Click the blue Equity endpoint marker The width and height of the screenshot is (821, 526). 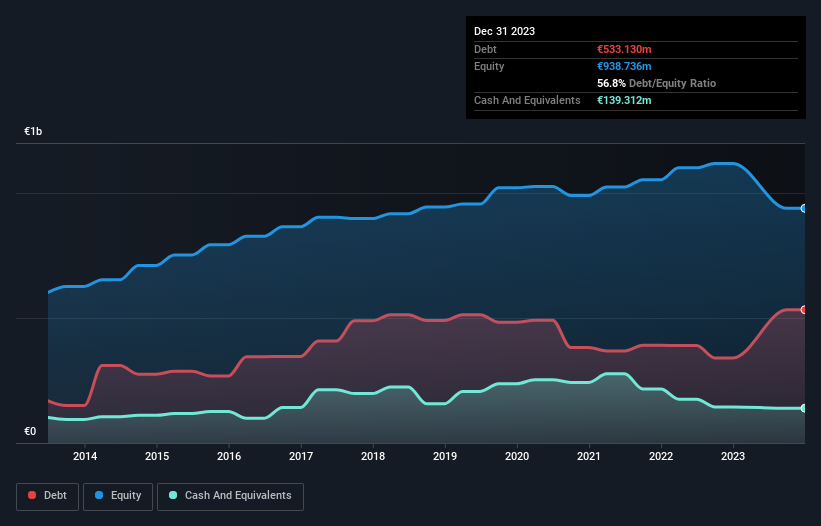click(x=804, y=208)
